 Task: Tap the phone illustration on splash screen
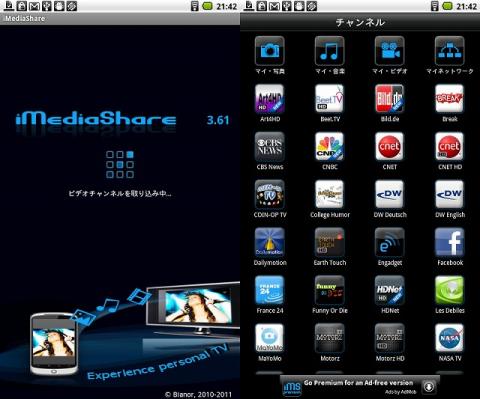54,343
